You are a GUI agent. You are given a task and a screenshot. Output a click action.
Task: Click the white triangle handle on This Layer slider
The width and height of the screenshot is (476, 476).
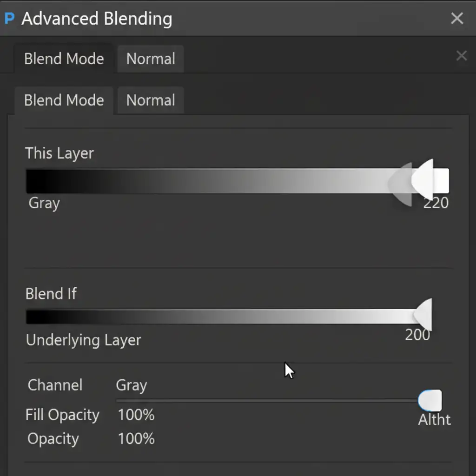coord(425,179)
